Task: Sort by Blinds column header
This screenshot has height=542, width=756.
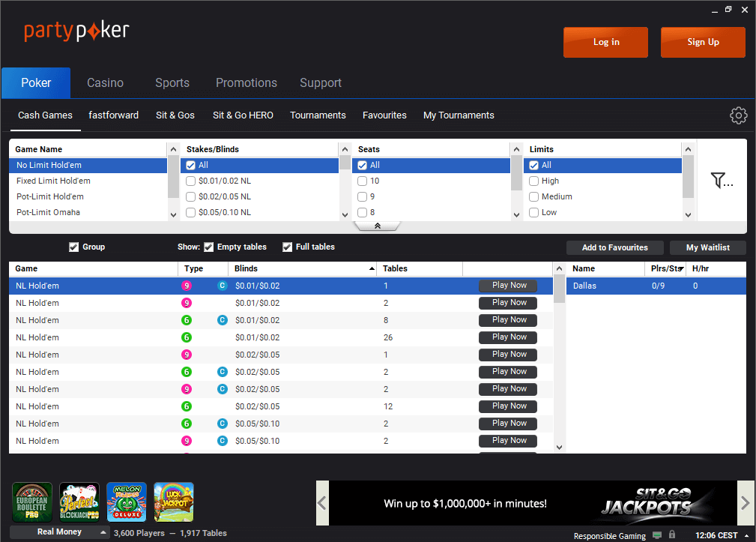Action: click(302, 268)
